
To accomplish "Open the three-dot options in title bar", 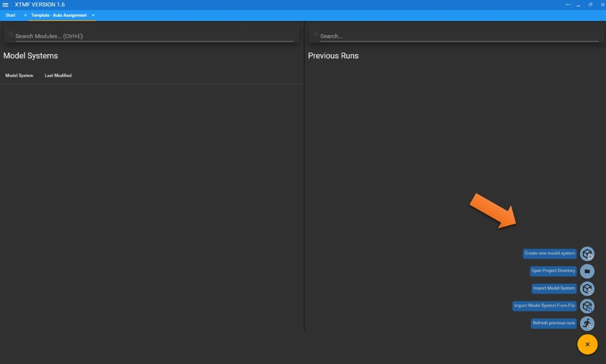I will (568, 5).
